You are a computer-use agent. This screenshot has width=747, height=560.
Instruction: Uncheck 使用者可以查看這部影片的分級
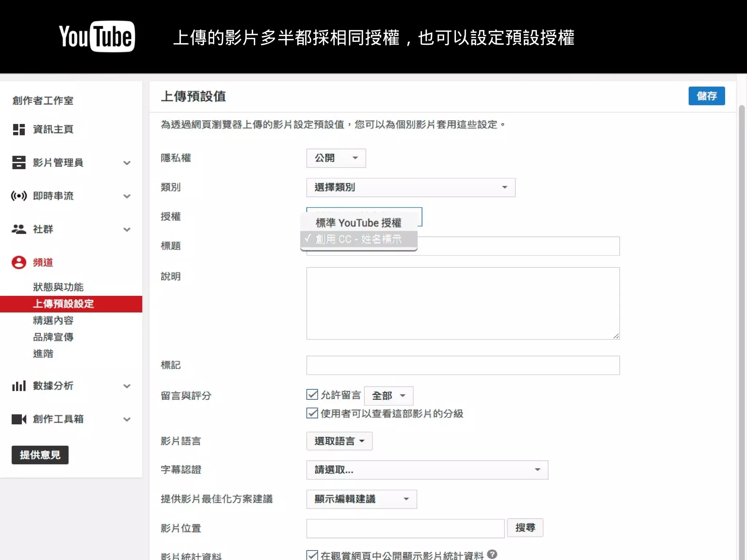pyautogui.click(x=312, y=413)
